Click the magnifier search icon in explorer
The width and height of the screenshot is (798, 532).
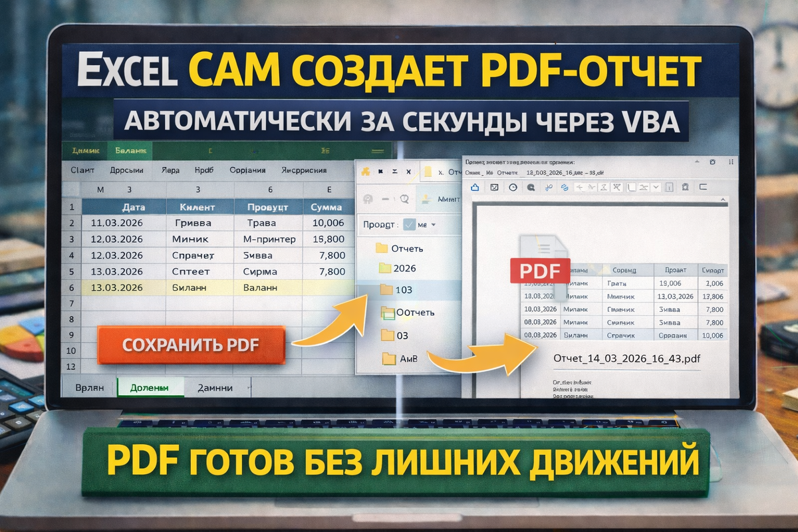coord(404,198)
